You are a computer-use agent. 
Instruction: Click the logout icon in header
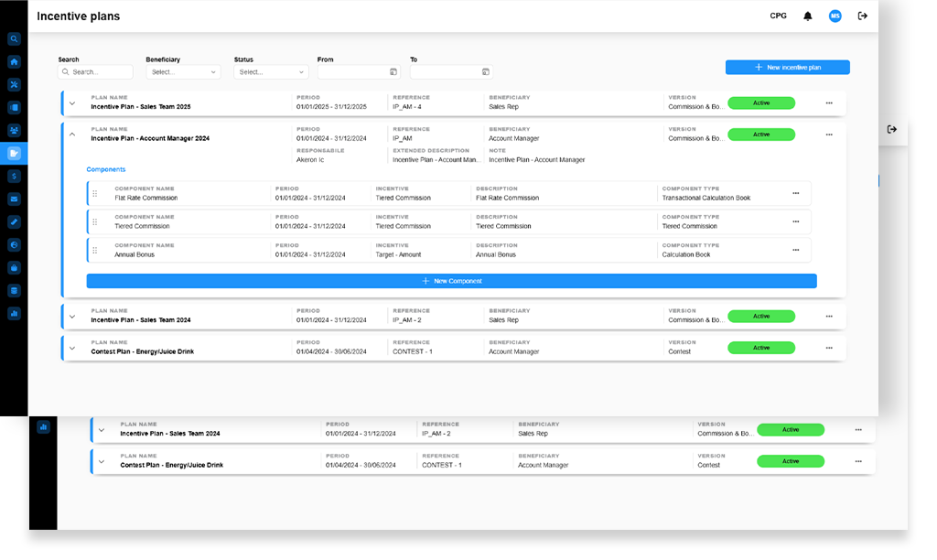point(862,16)
